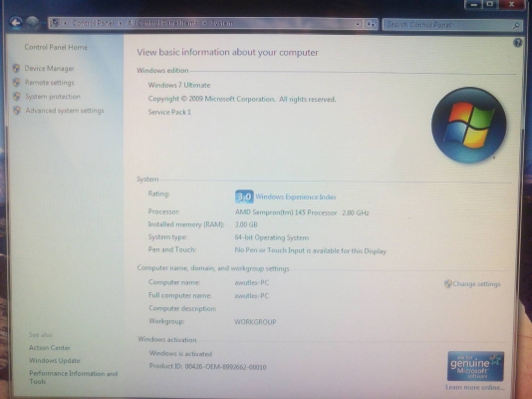Open Device Manager from sidebar
The width and height of the screenshot is (532, 399).
49,68
